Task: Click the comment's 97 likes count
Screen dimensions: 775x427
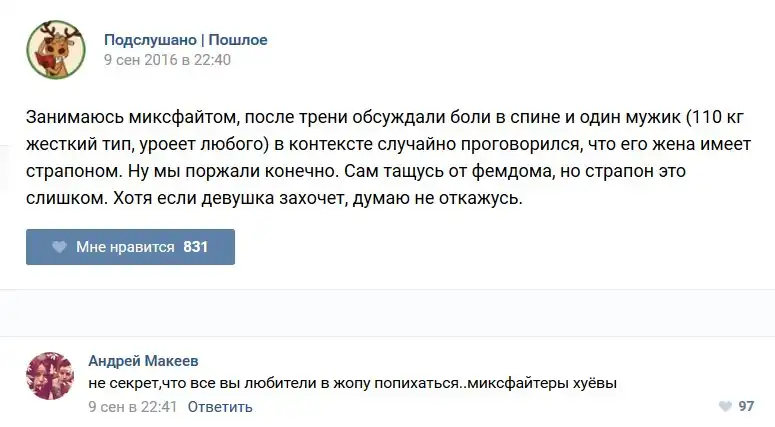Action: pos(746,407)
